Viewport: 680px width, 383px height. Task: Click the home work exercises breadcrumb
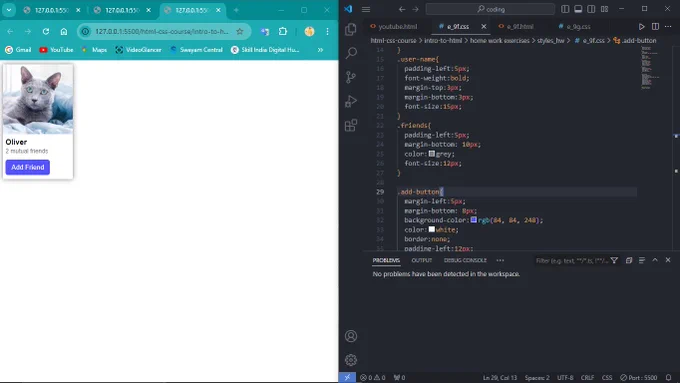(x=500, y=40)
